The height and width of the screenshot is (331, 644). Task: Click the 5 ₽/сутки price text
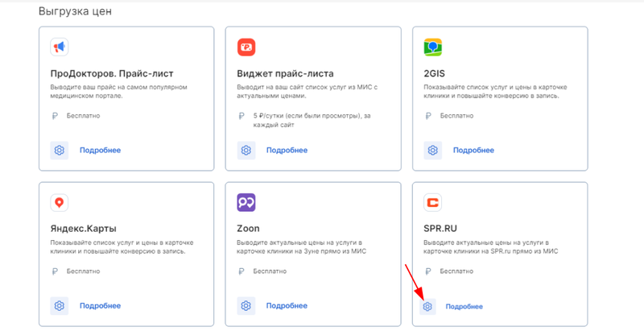[x=312, y=120]
